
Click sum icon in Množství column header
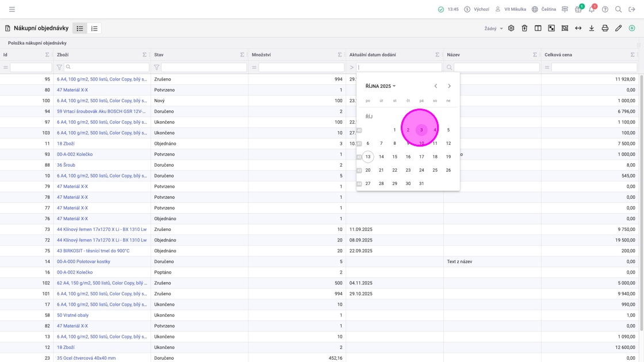tap(340, 55)
